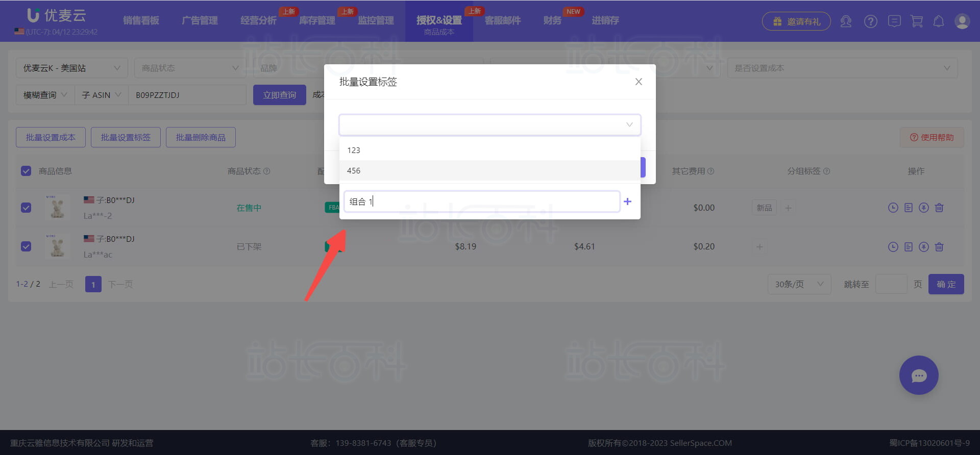Open the floating chat support bubble
Screen dimensions: 980x455
coord(919,375)
